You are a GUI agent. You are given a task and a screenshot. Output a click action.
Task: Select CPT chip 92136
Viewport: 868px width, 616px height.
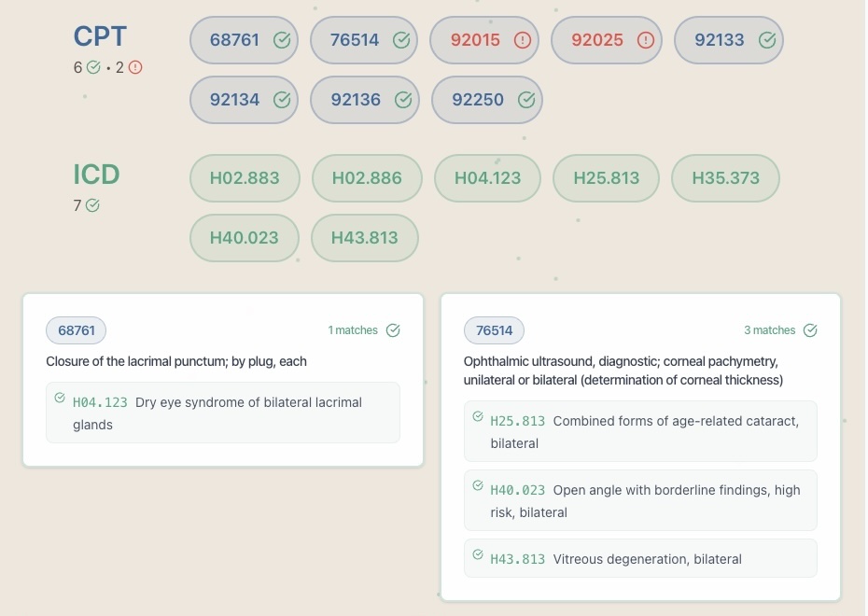click(x=365, y=100)
